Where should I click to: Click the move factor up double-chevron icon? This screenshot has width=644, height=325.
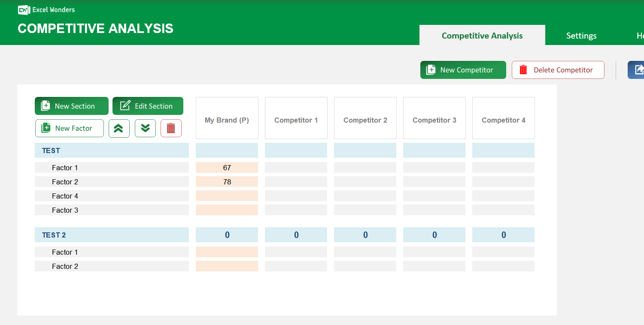tap(119, 128)
